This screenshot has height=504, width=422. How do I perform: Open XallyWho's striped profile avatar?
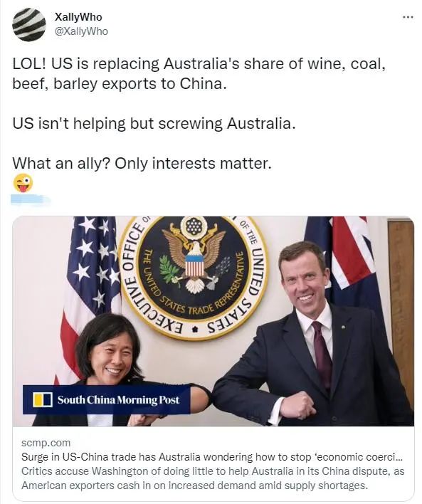click(29, 25)
